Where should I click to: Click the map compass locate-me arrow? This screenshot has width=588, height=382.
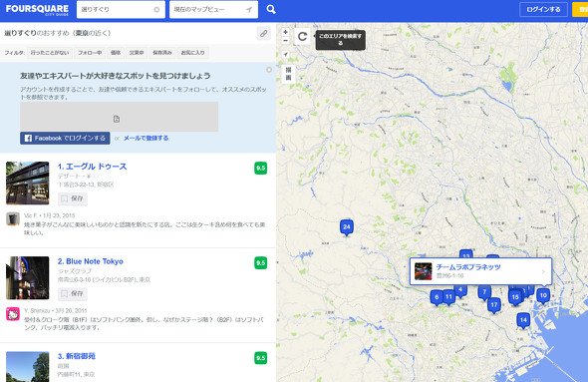point(285,55)
